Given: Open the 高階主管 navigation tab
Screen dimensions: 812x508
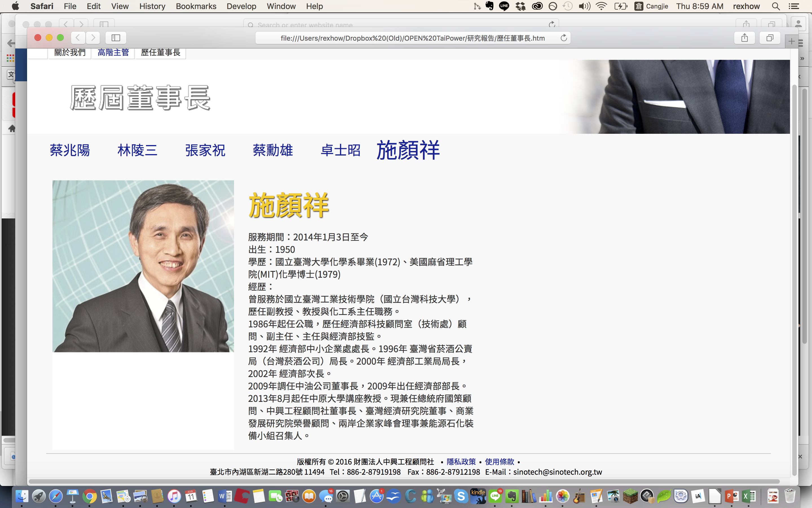Looking at the screenshot, I should coord(113,52).
